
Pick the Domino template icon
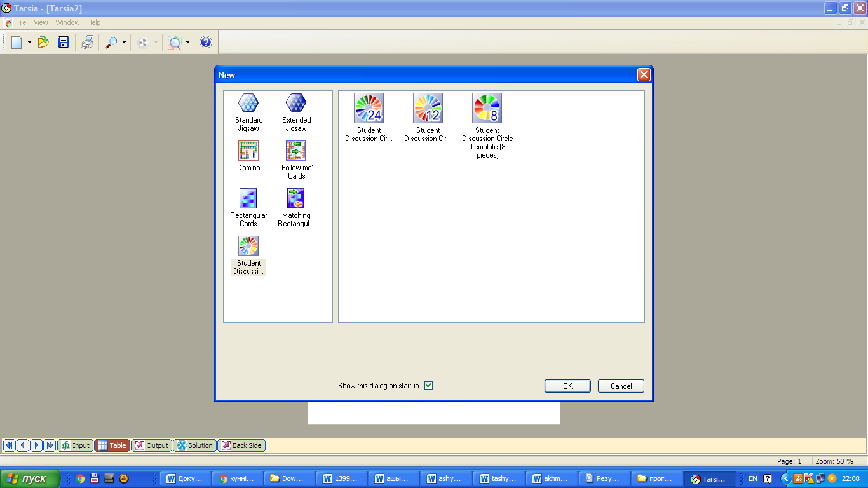(248, 151)
